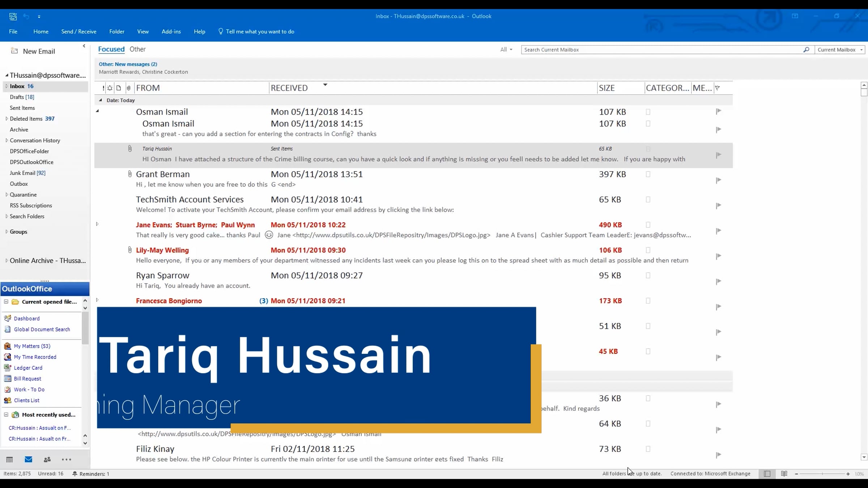Open Current Mailbox scope dropdown
This screenshot has width=868, height=488.
click(x=840, y=50)
